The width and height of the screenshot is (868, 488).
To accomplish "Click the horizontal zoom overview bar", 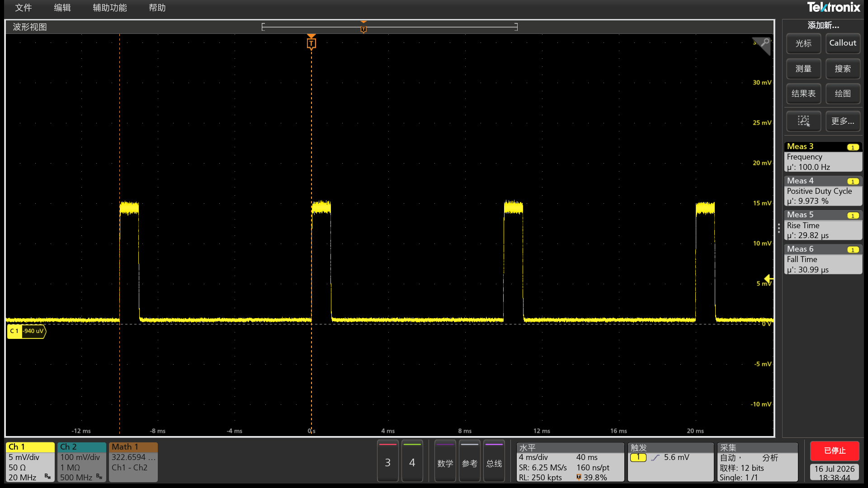I will point(389,27).
